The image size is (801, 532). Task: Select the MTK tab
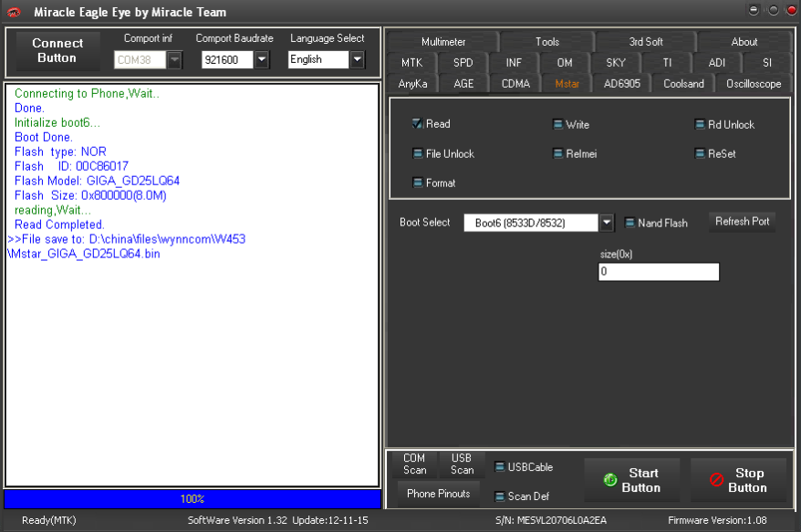[x=411, y=62]
